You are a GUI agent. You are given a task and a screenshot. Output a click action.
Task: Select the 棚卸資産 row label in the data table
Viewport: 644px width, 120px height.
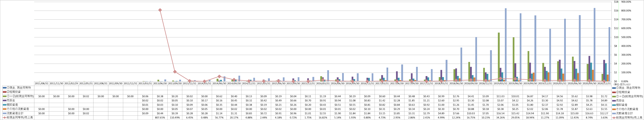(x=12, y=105)
